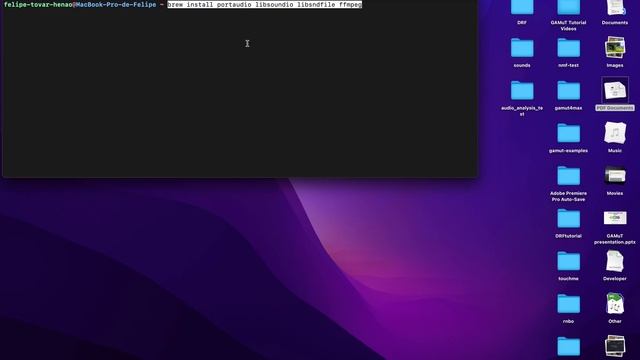Open the Movies stack
Viewport: 640px width, 360px height.
click(615, 176)
